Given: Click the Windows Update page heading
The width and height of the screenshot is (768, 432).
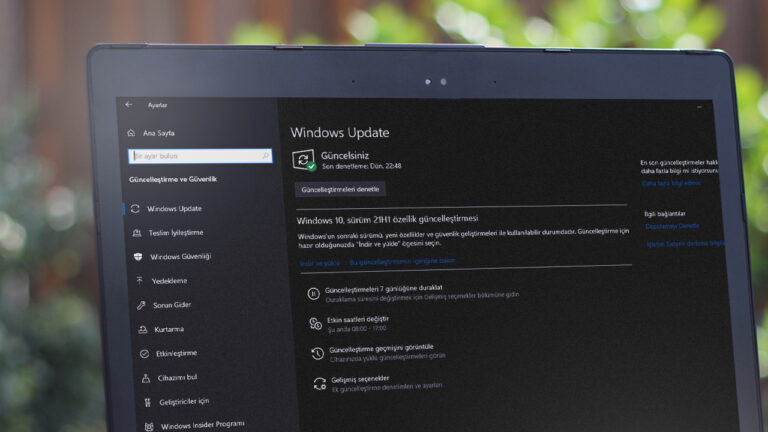Looking at the screenshot, I should coord(339,132).
